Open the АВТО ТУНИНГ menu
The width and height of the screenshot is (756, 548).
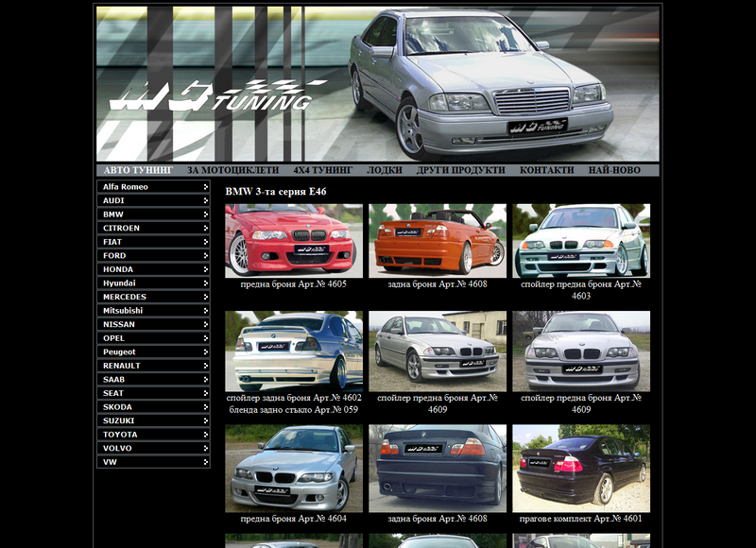(138, 170)
